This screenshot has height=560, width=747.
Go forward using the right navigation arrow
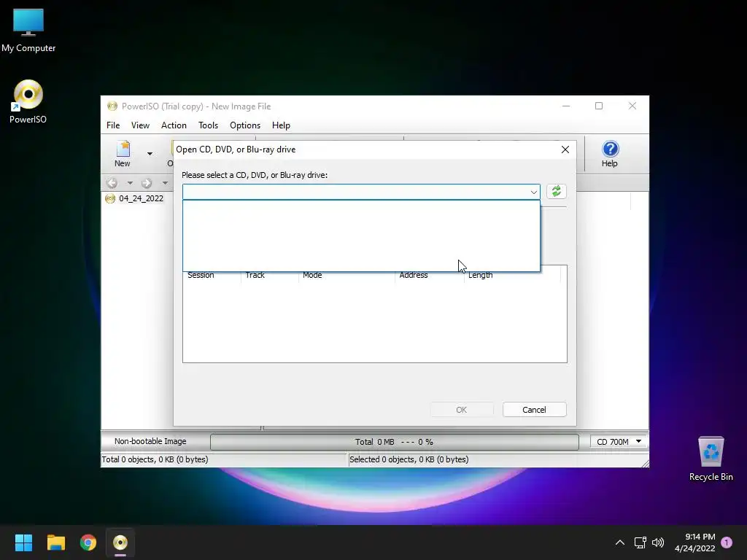(146, 183)
